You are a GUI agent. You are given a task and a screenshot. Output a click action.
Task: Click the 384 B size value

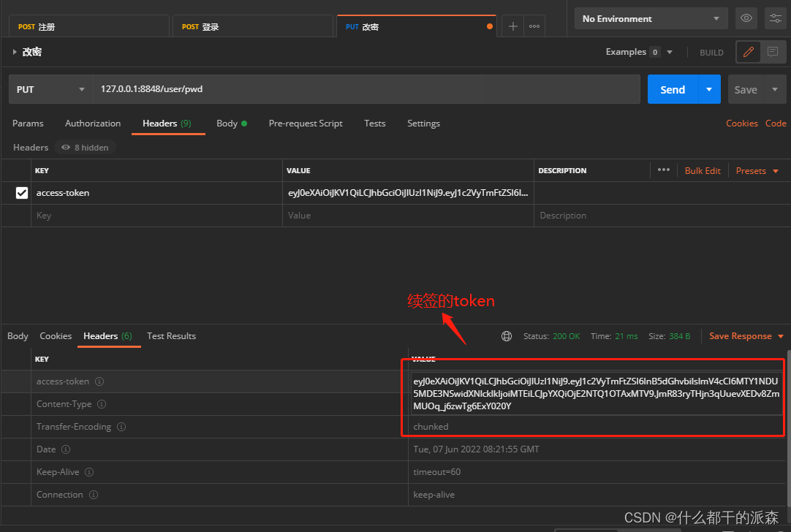point(679,336)
